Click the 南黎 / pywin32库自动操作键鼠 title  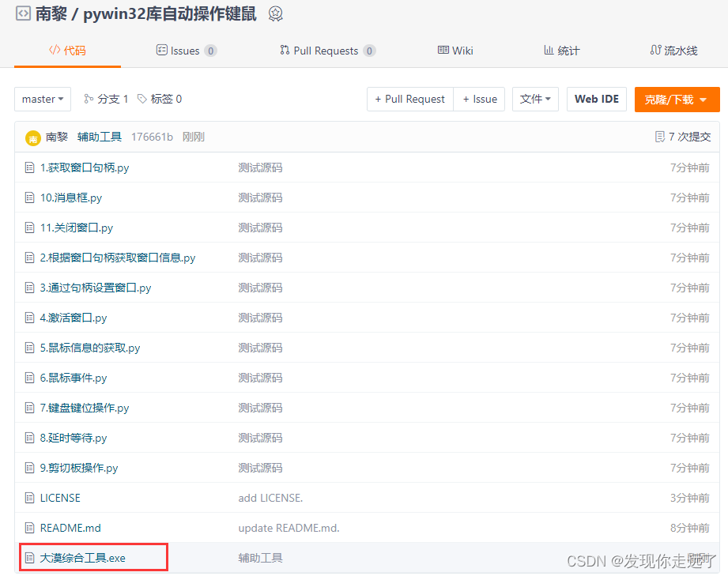click(x=145, y=13)
